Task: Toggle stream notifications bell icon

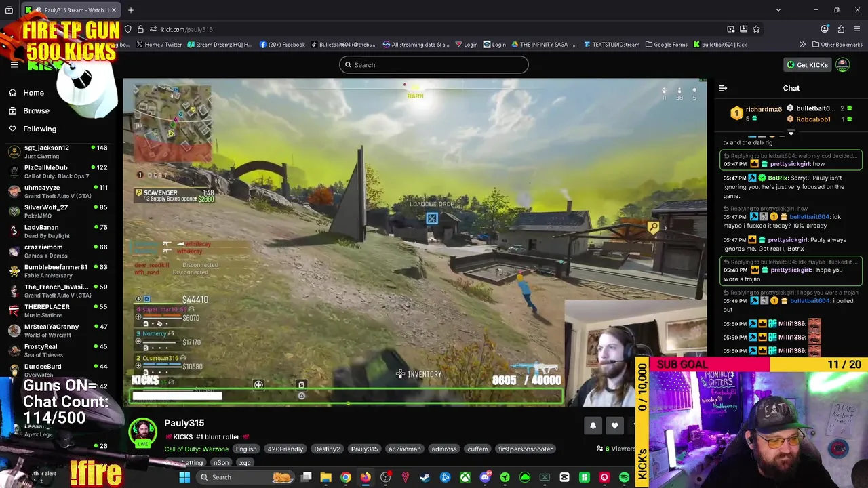Action: (x=593, y=426)
